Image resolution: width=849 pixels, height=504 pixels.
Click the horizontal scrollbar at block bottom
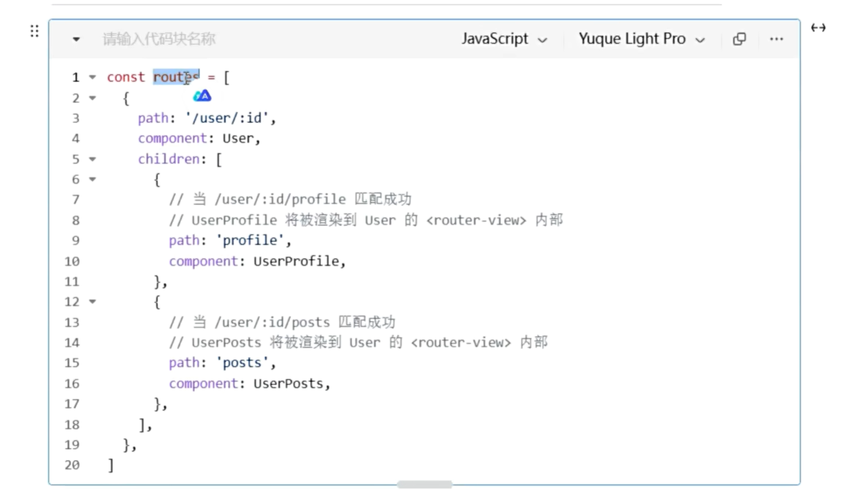(x=425, y=484)
